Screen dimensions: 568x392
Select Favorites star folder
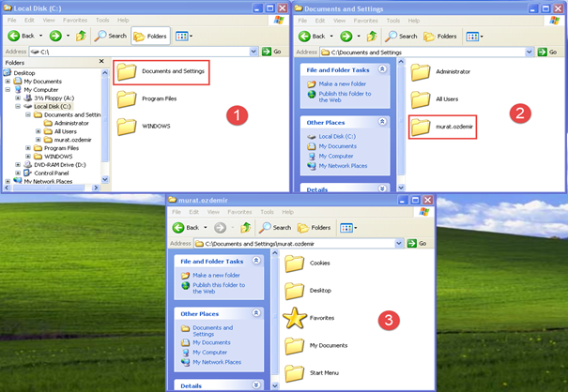click(x=309, y=318)
